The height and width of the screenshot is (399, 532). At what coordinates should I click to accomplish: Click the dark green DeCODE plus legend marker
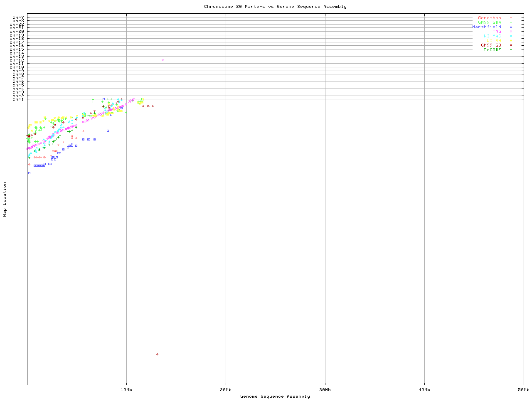click(x=511, y=50)
